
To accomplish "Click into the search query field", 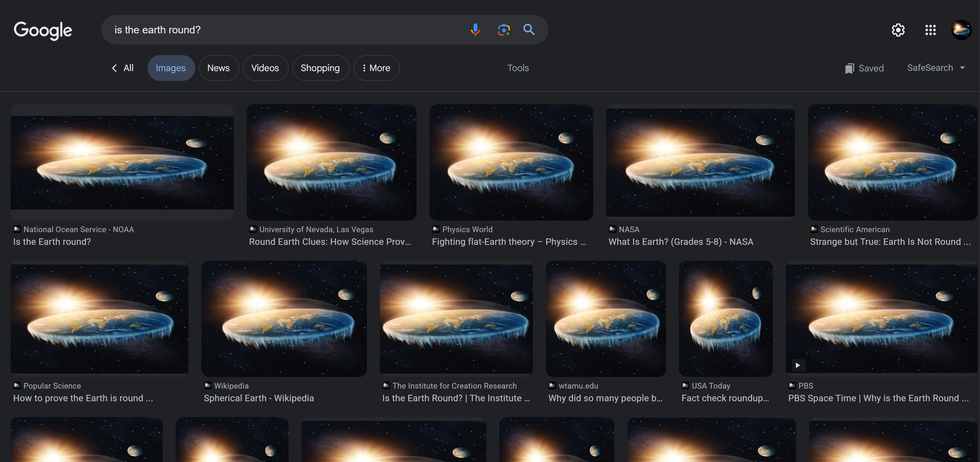I will coord(282,30).
